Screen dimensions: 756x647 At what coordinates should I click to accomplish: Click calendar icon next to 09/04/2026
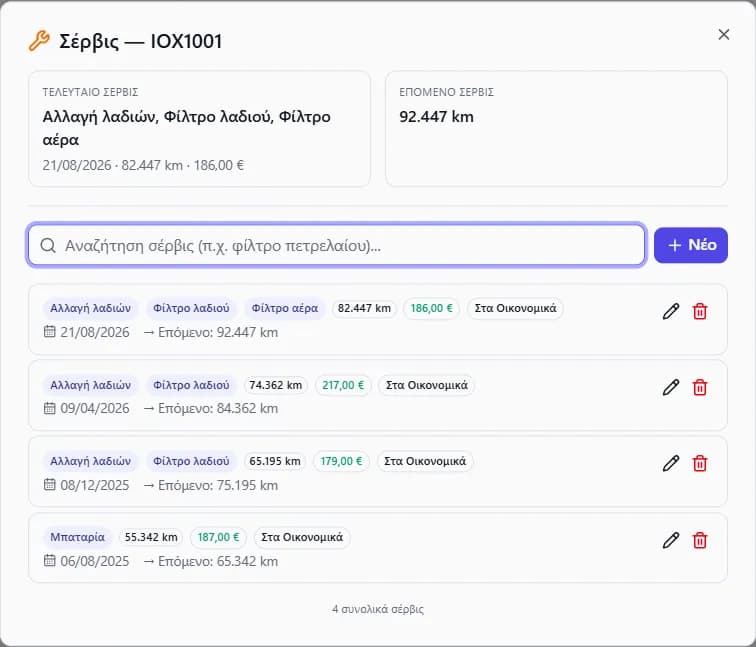50,408
